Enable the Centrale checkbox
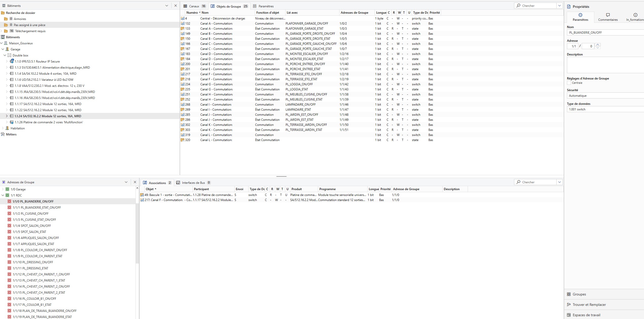 569,83
